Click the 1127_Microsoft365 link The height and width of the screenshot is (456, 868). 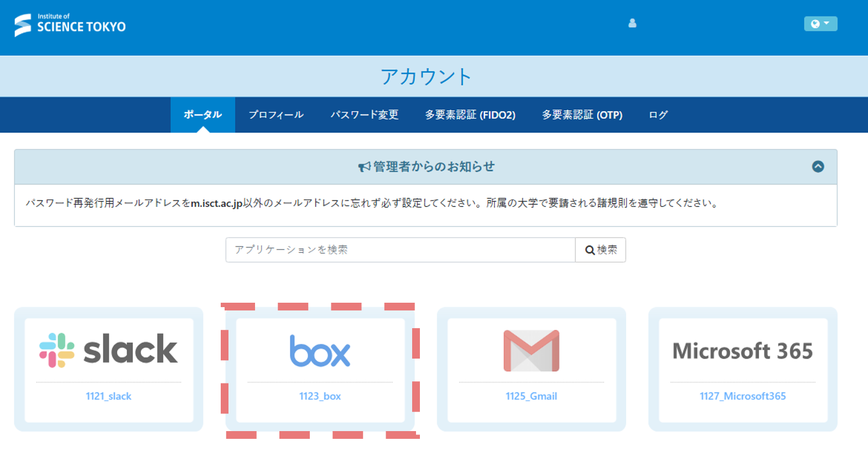coord(742,396)
